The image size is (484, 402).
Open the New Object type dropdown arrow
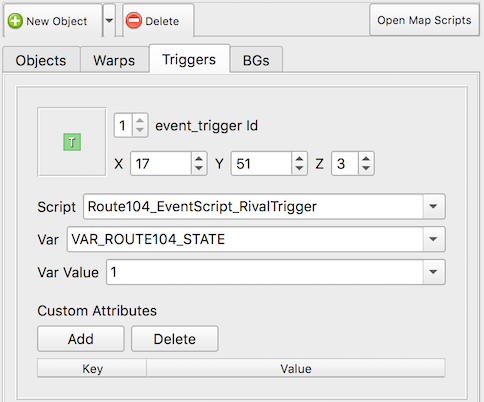click(x=109, y=20)
